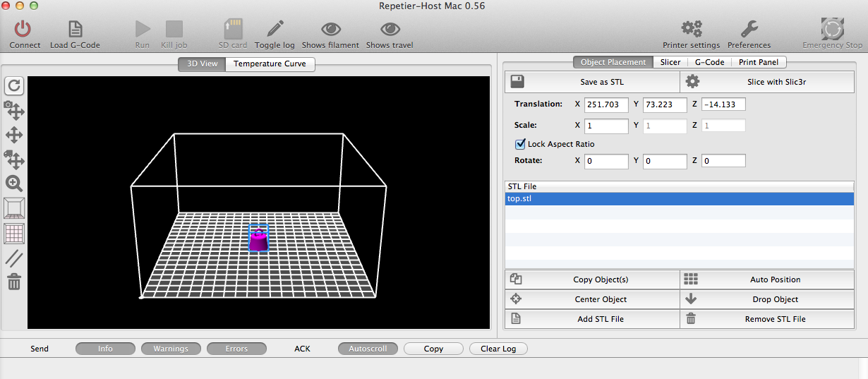Click the Connect power icon

[x=24, y=29]
